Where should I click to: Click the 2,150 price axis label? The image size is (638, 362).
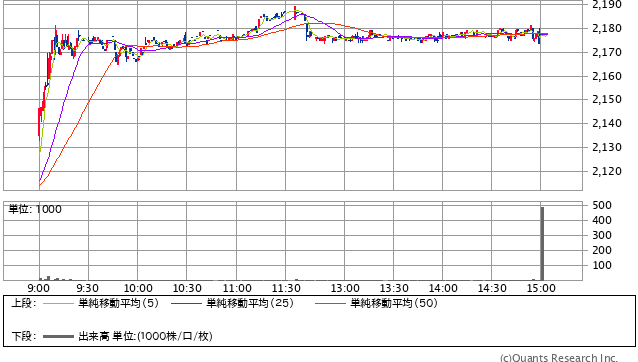click(607, 99)
